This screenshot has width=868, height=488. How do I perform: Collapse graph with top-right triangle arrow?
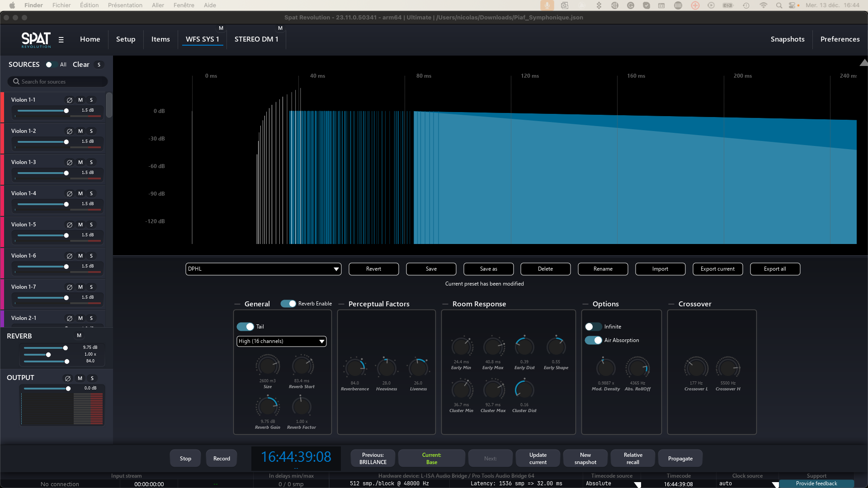(x=863, y=63)
